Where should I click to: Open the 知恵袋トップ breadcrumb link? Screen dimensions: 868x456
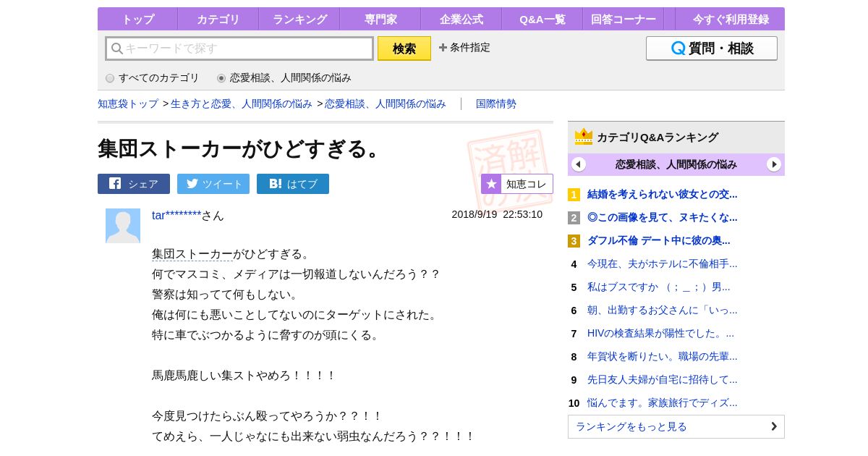(128, 104)
